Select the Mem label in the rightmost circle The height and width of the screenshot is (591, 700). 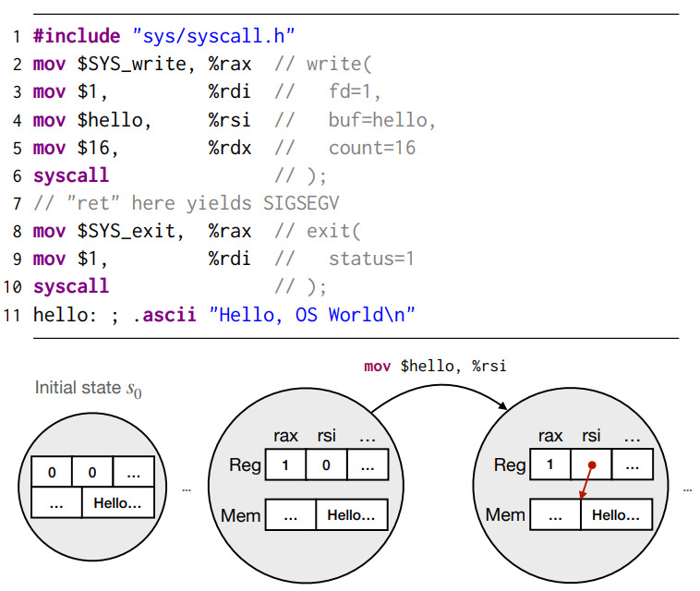(x=505, y=514)
